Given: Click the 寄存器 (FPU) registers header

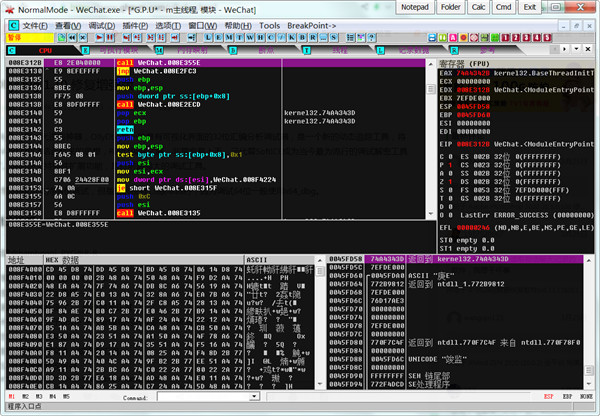Looking at the screenshot, I should tap(516, 64).
